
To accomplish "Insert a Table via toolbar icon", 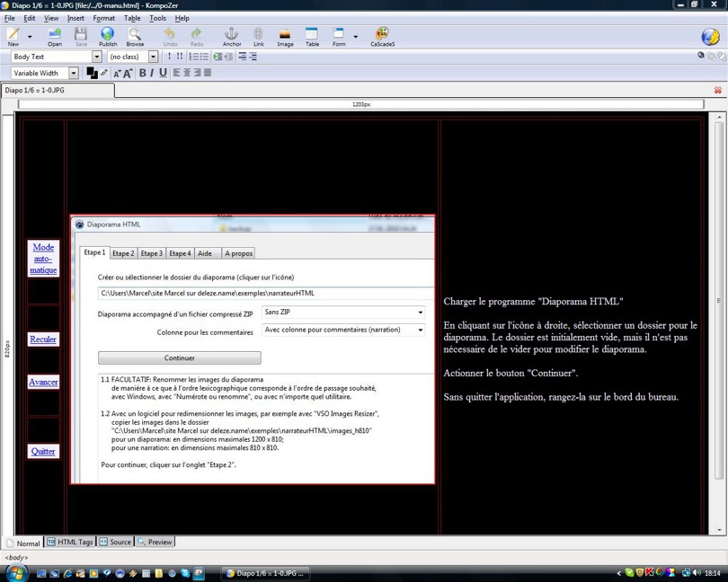I will [312, 37].
